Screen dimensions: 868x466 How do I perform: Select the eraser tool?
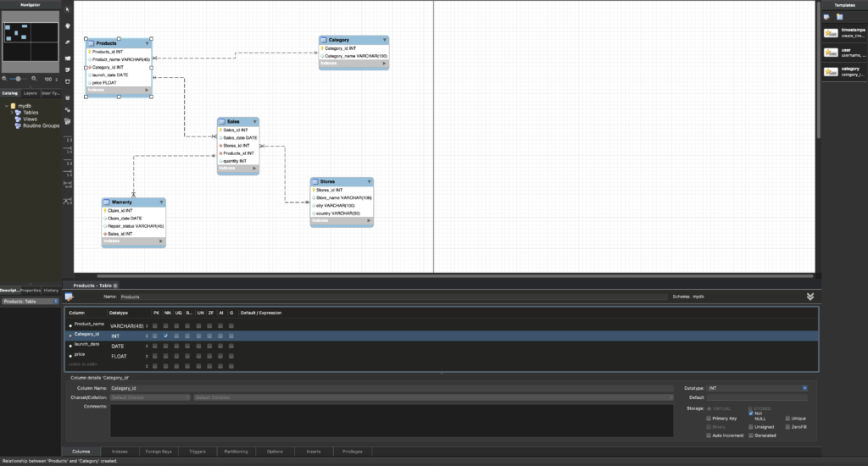tap(68, 41)
